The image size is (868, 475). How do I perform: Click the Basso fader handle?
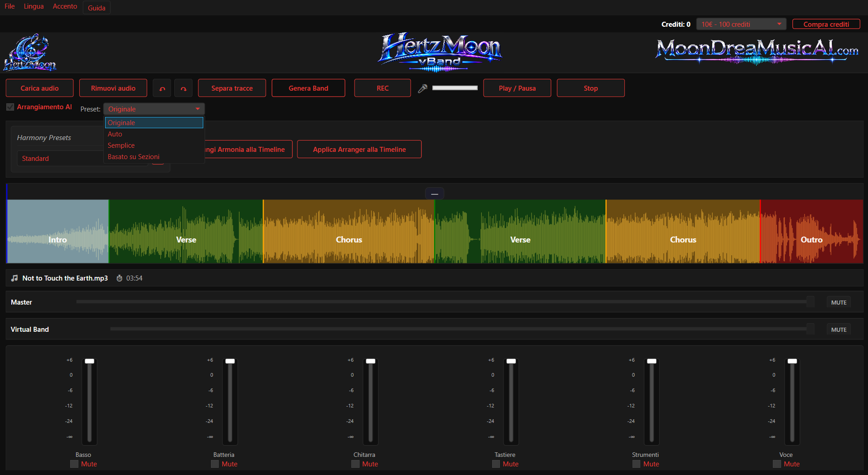(90, 361)
